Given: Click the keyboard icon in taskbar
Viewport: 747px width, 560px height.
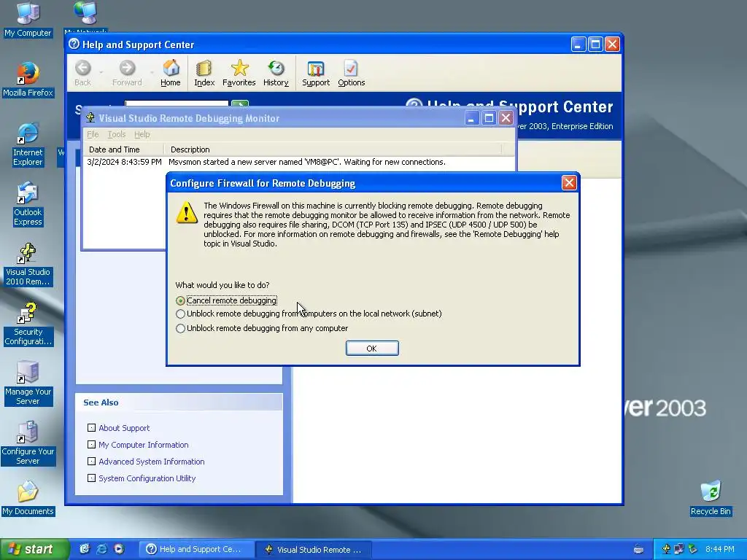Looking at the screenshot, I should 639,549.
